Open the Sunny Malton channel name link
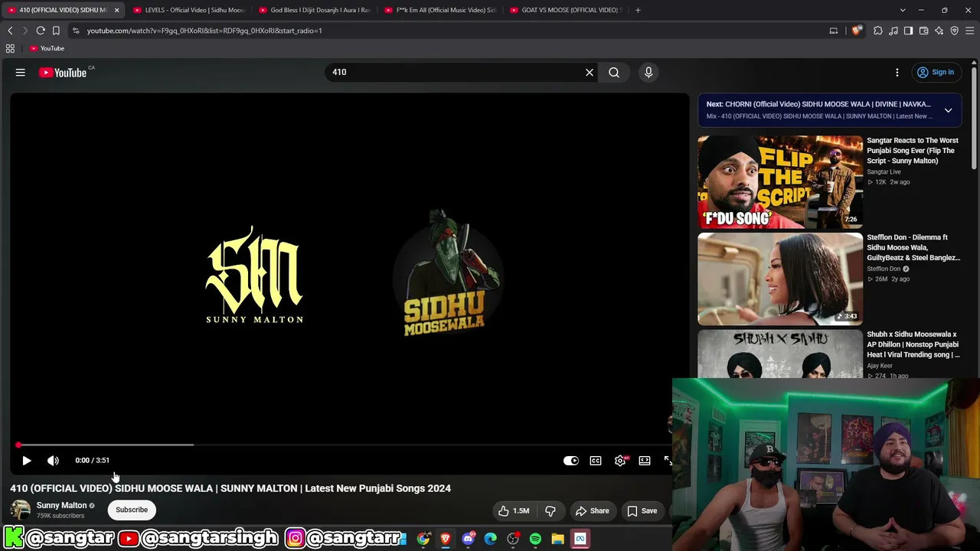The image size is (980, 551). [62, 505]
